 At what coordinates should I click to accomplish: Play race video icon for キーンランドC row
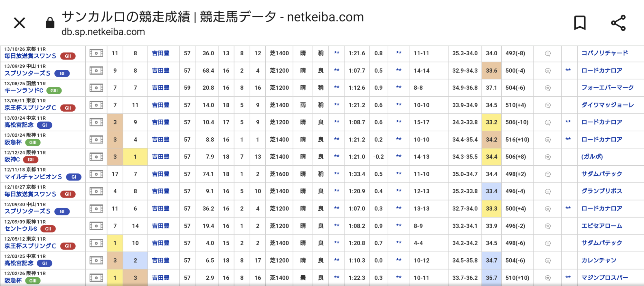coord(96,88)
